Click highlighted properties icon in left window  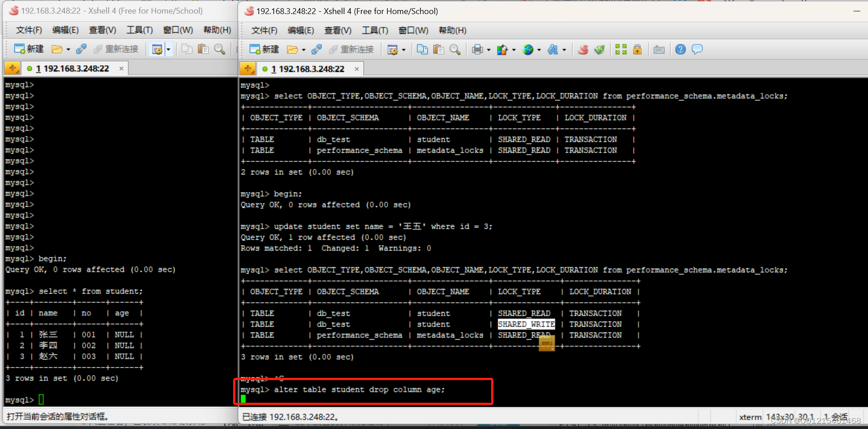click(x=157, y=49)
